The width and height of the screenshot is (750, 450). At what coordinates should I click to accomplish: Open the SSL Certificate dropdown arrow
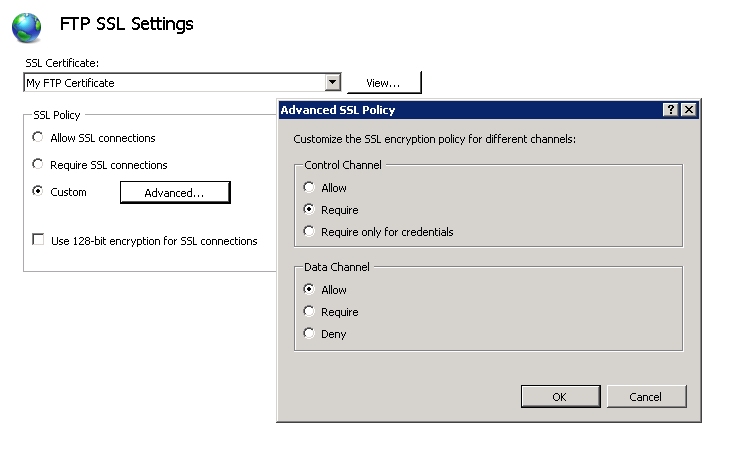(333, 83)
